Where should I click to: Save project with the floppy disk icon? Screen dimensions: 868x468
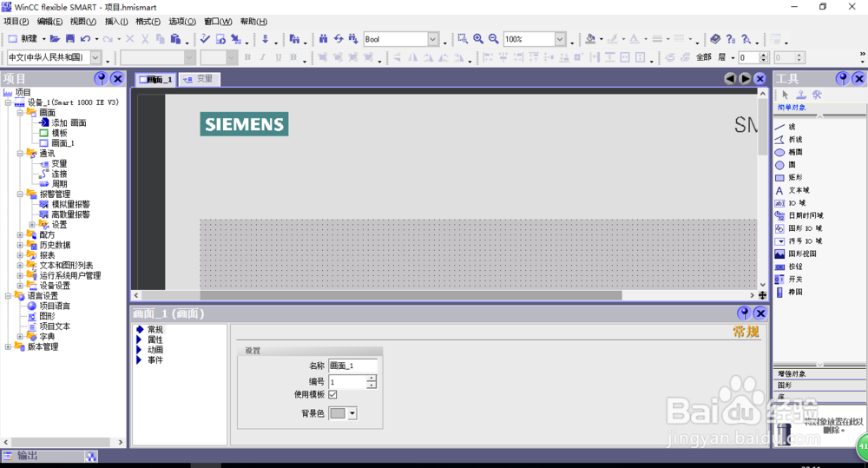(x=69, y=39)
